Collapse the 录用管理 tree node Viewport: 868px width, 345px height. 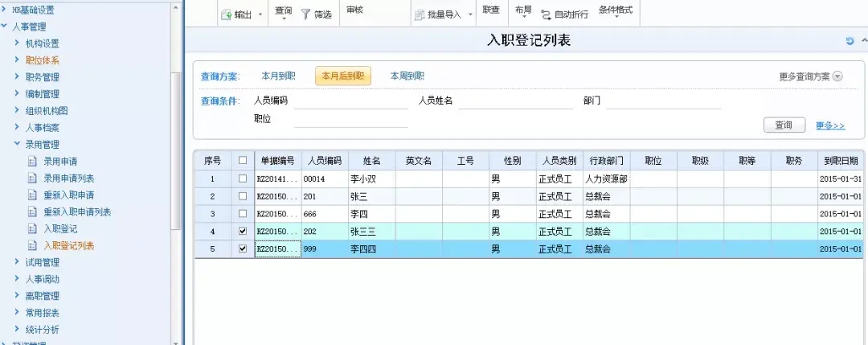[18, 144]
